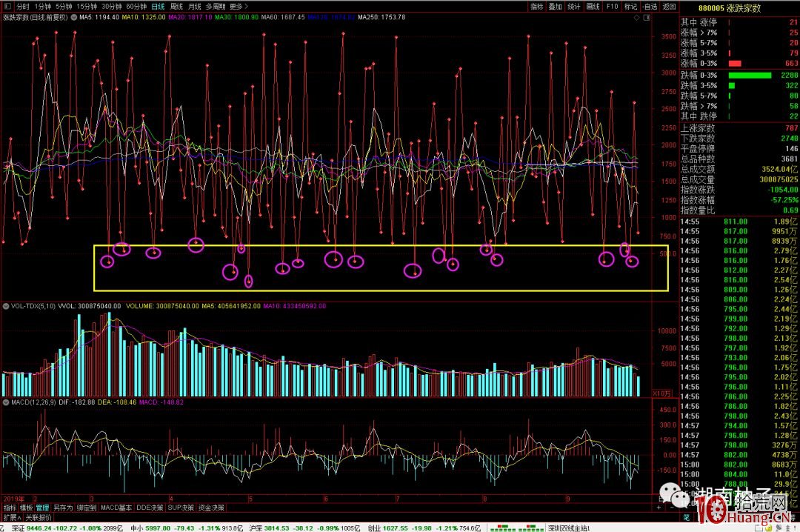Click the 沪深 index quote in status bar
800x532 pixels.
(304, 528)
